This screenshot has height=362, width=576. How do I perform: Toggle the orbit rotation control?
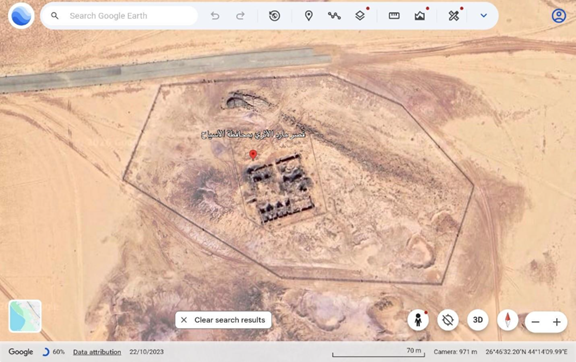[448, 320]
